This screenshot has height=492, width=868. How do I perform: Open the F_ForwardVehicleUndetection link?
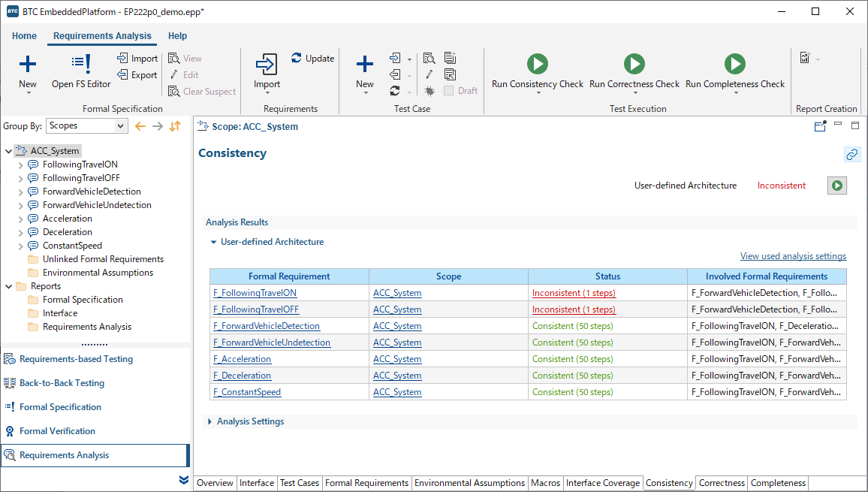coord(272,343)
